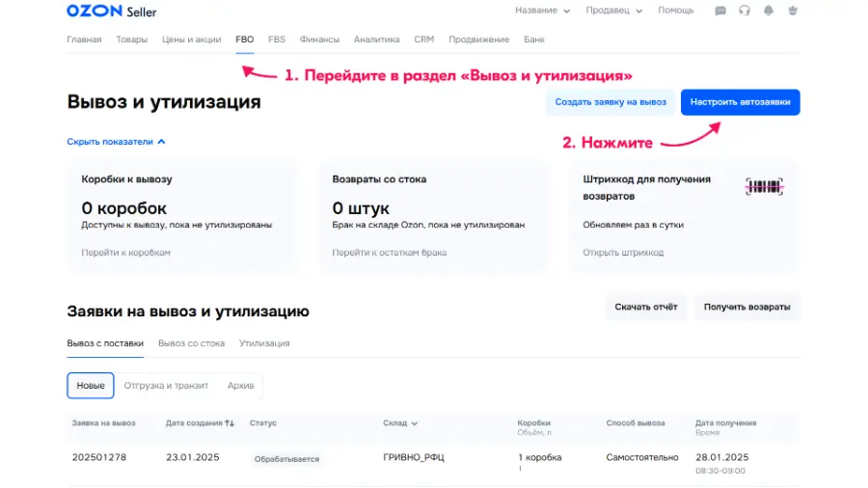Click the 0 коробок value

[124, 208]
